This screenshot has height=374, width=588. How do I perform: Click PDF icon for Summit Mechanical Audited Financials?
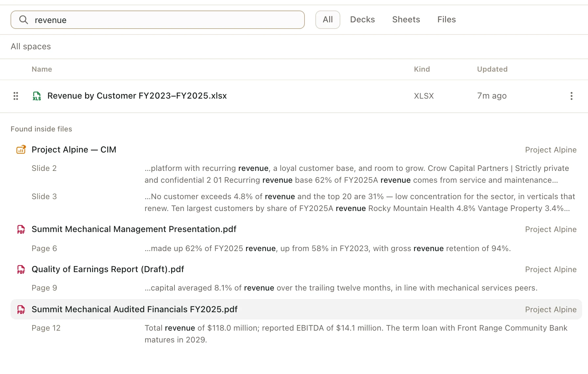[x=21, y=310]
